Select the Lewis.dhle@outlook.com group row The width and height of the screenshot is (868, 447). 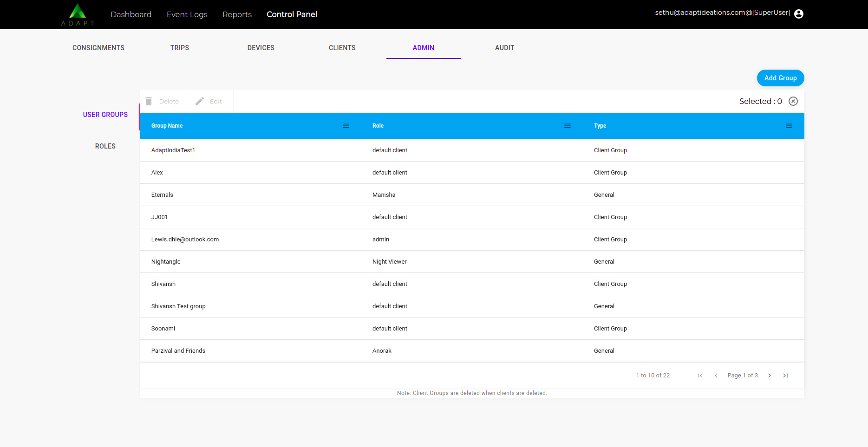pyautogui.click(x=472, y=240)
